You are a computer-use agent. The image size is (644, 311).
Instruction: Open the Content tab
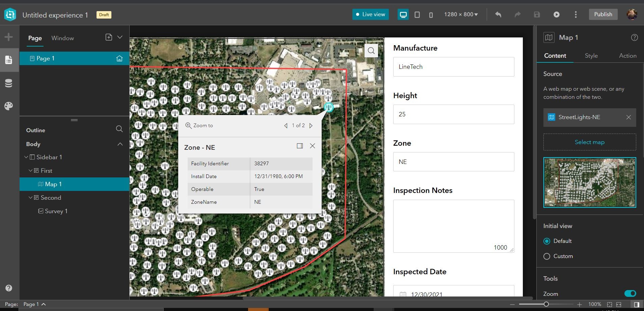[x=555, y=56]
